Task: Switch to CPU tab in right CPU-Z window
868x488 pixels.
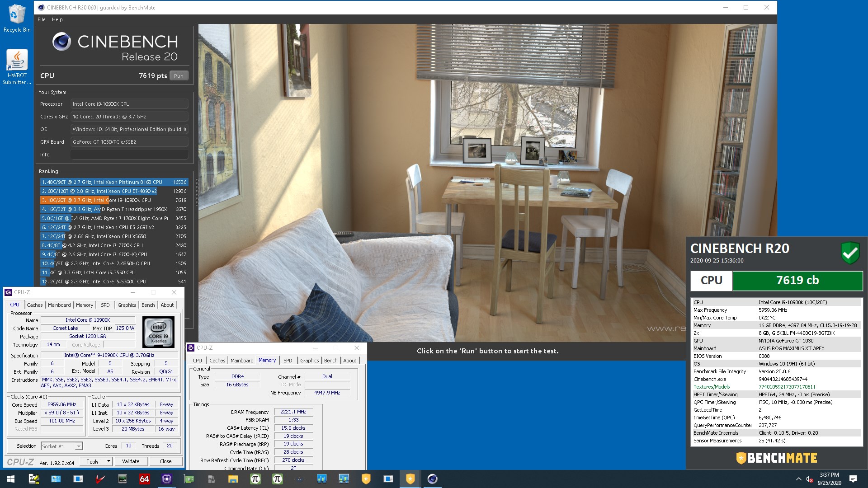Action: 197,361
